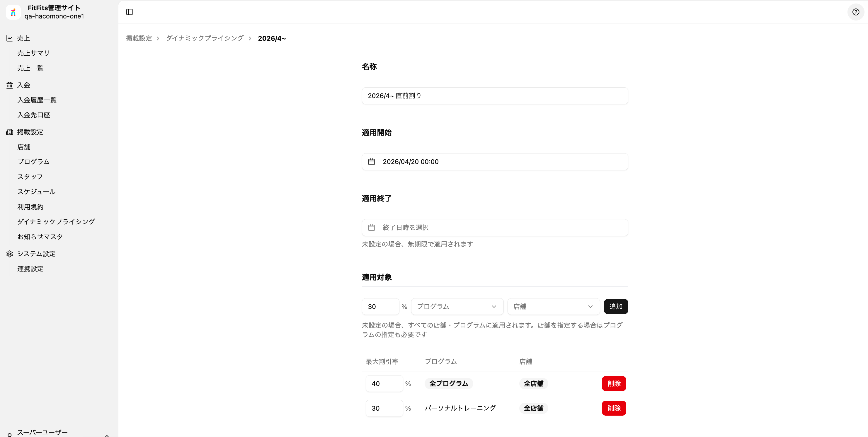Select 売上一覧 in the sidebar menu
868x437 pixels.
(x=30, y=68)
